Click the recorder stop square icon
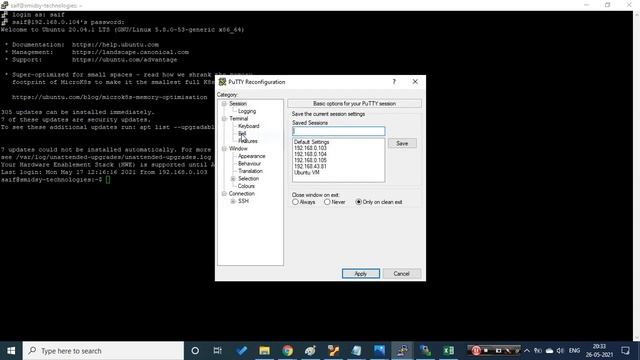 [x=486, y=351]
